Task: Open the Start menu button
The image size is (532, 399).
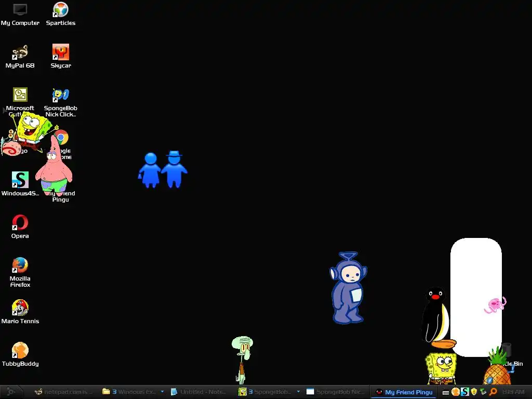Action: [11, 392]
